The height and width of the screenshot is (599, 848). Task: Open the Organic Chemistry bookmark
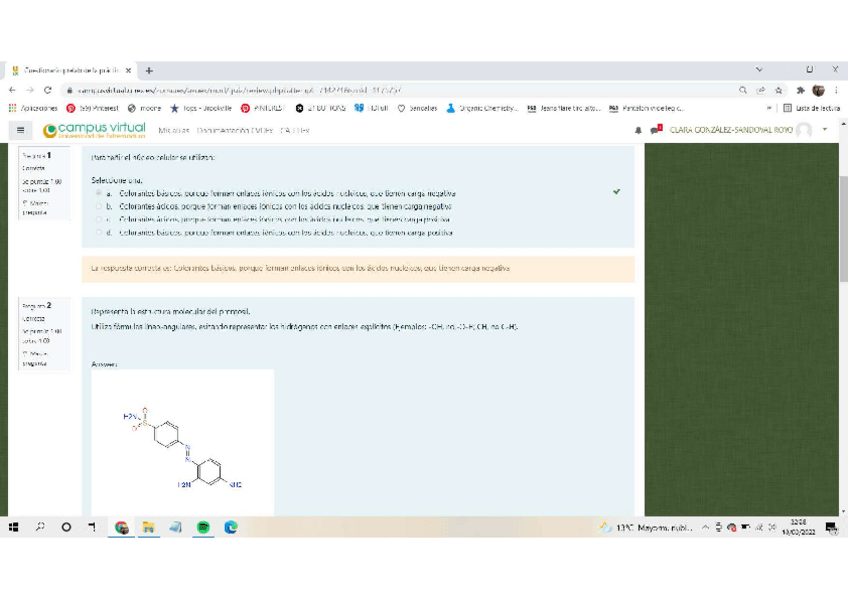tap(482, 108)
